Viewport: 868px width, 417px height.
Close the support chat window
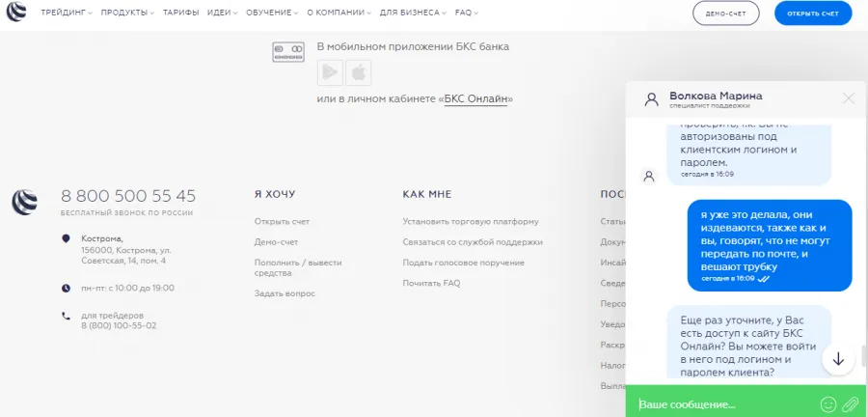click(x=849, y=98)
